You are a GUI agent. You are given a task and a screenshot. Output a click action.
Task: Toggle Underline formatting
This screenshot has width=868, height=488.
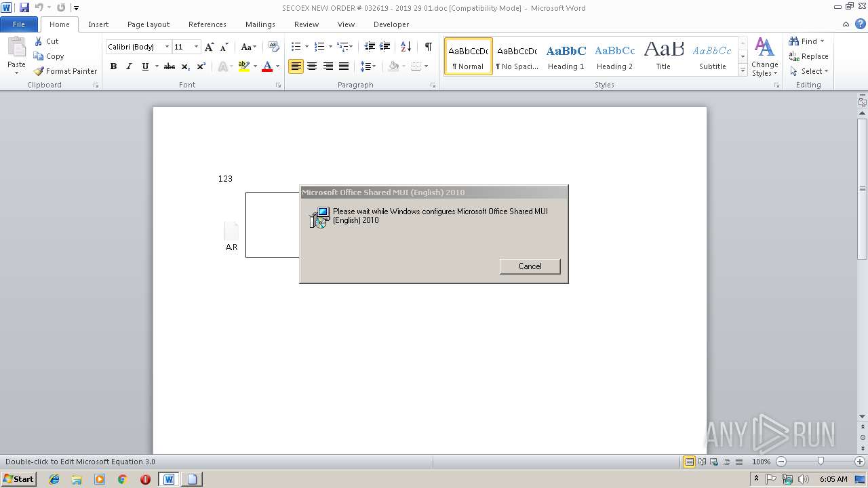tap(145, 66)
